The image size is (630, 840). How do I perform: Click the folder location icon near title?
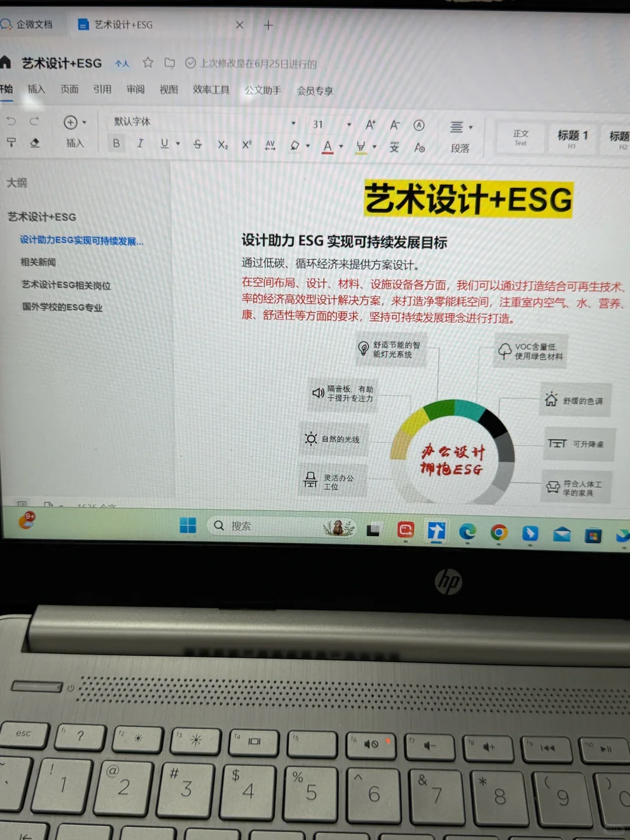[170, 62]
